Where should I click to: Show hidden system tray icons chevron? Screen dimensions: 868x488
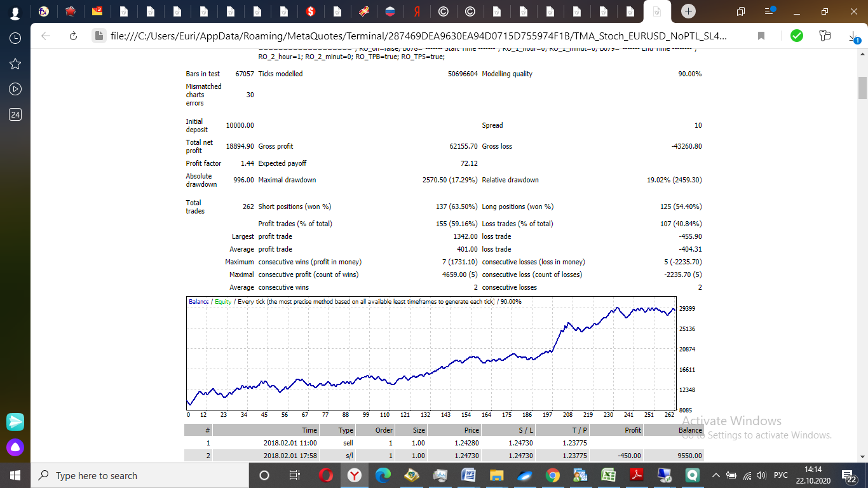click(x=716, y=475)
